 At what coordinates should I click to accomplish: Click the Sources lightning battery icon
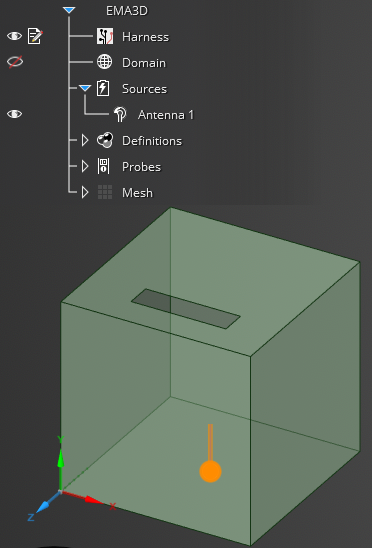coord(103,88)
